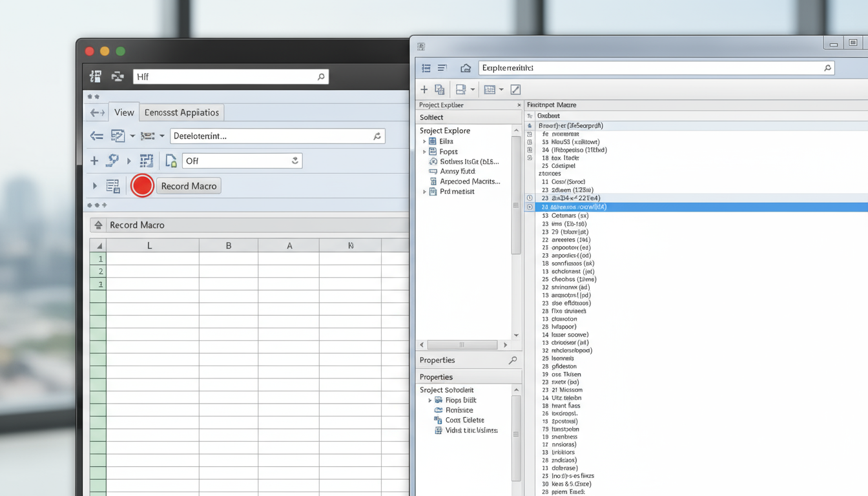Select the Arpedoed Macrits tree item

(470, 181)
